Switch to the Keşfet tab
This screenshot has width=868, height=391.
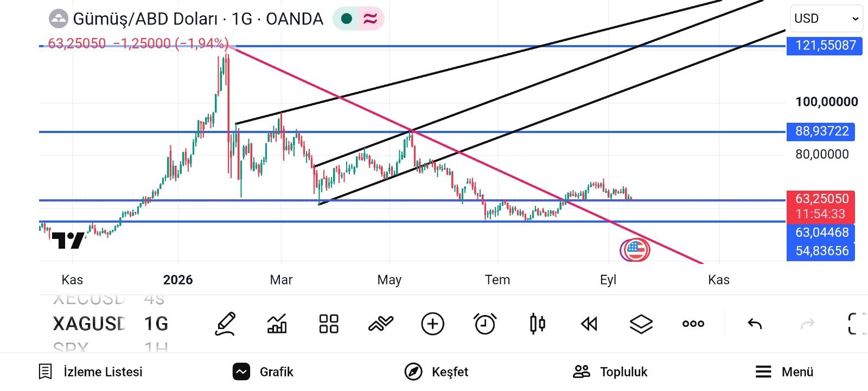click(x=436, y=371)
